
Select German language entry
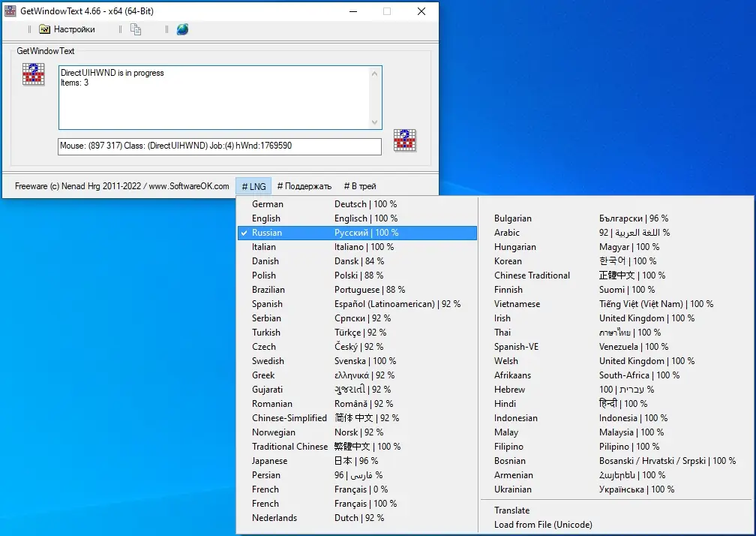(357, 204)
